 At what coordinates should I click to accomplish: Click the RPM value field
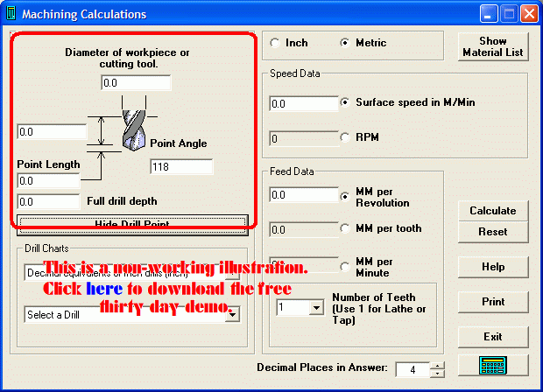(x=304, y=139)
